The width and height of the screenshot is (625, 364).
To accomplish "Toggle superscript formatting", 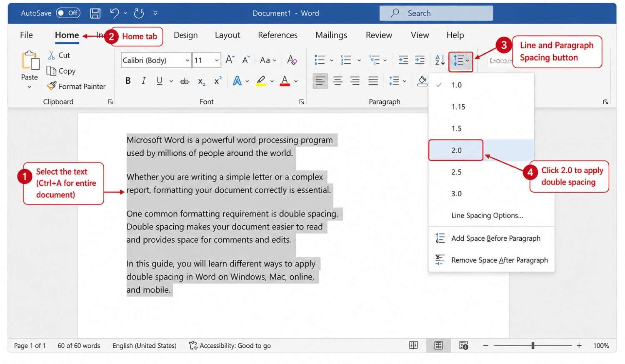I will [x=218, y=81].
